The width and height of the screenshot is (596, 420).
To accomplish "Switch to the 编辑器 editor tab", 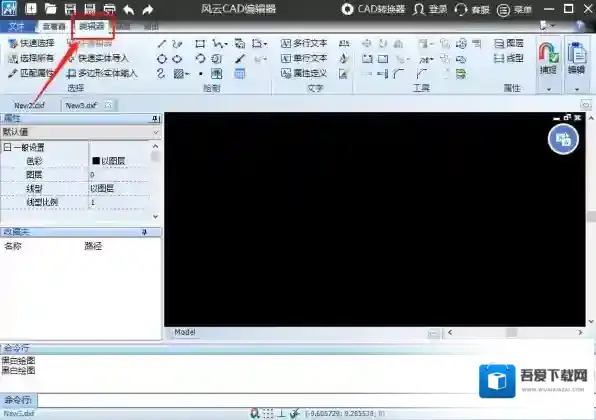I will (x=92, y=26).
